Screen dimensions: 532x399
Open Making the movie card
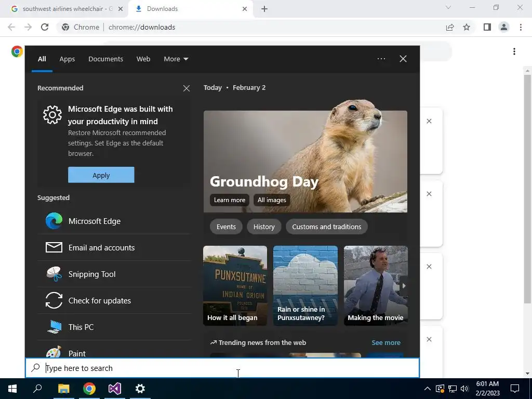coord(376,286)
